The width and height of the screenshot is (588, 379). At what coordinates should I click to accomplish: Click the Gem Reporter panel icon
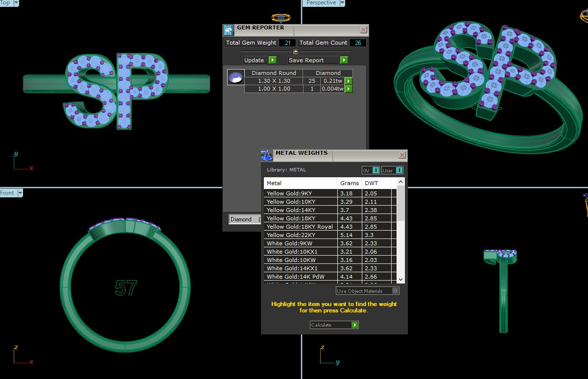click(x=228, y=30)
